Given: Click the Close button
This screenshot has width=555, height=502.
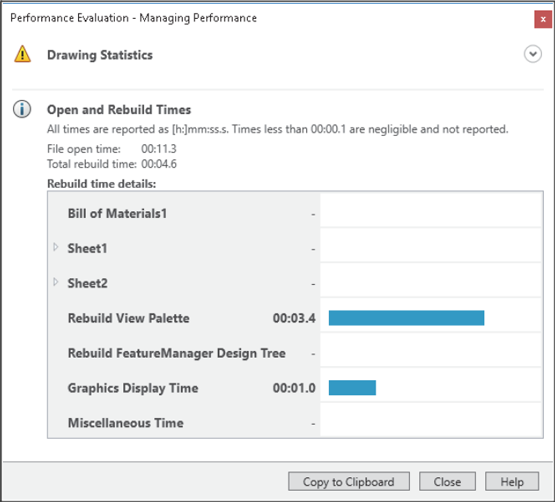Looking at the screenshot, I should [447, 481].
